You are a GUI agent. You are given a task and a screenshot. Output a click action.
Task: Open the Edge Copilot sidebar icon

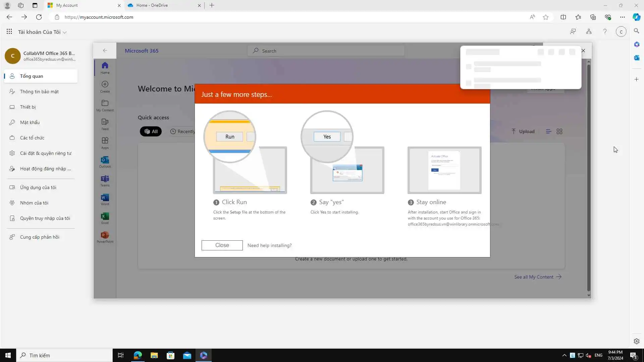[x=636, y=17]
